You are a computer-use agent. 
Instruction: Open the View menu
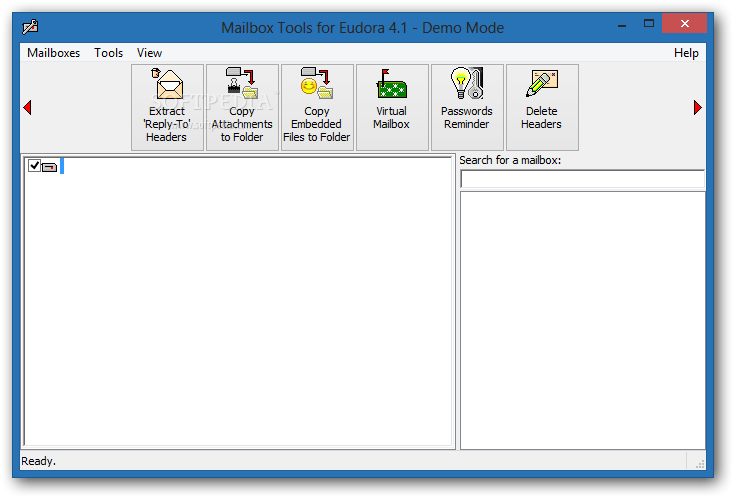(149, 53)
